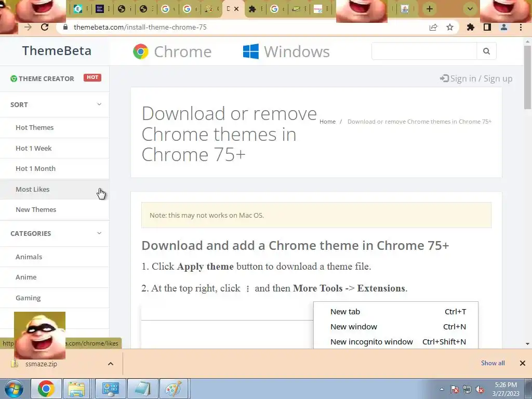Show hidden tray icons arrow
Image resolution: width=532 pixels, height=399 pixels.
pyautogui.click(x=442, y=389)
